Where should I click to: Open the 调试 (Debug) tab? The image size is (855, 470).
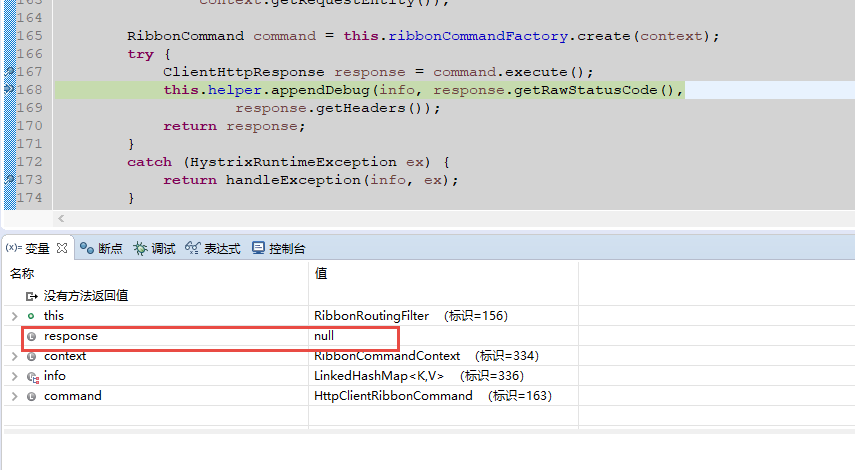[155, 249]
